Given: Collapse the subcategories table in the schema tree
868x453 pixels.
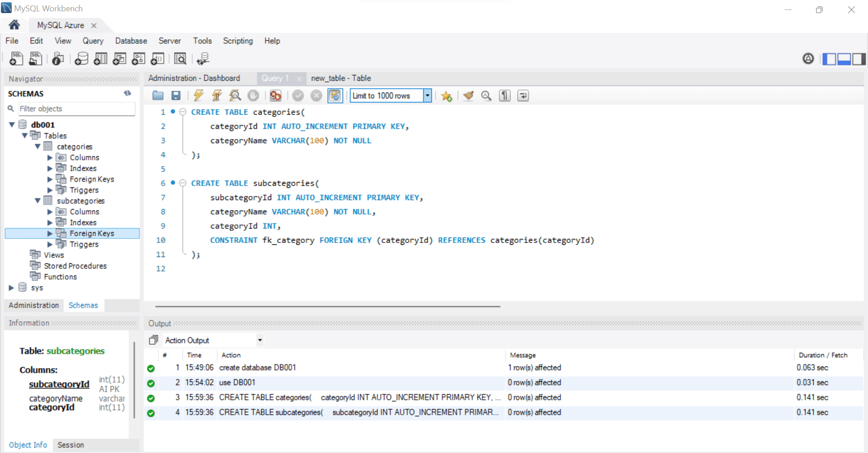Looking at the screenshot, I should click(38, 201).
